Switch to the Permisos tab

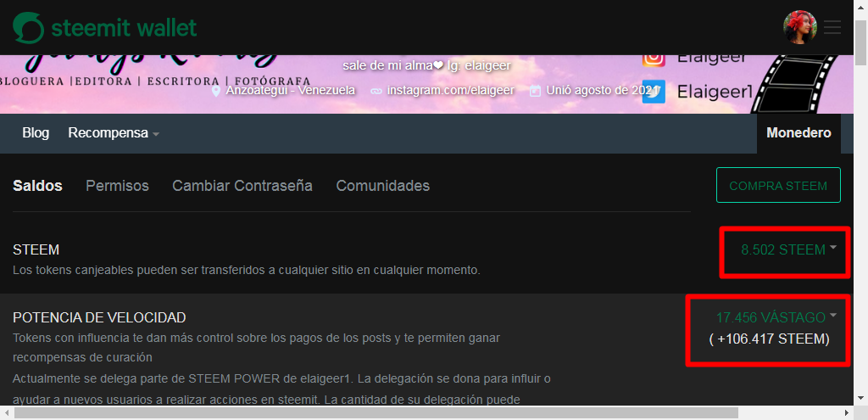(117, 186)
